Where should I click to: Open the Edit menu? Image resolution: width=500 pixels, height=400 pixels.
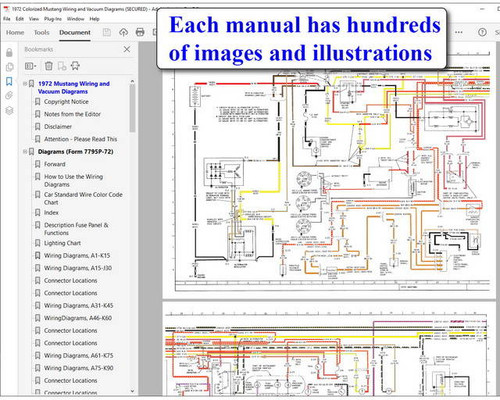[x=20, y=19]
